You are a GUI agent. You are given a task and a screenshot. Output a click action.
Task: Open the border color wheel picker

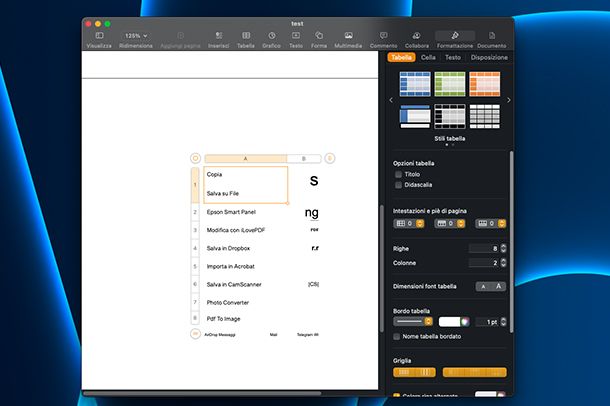pyautogui.click(x=465, y=322)
